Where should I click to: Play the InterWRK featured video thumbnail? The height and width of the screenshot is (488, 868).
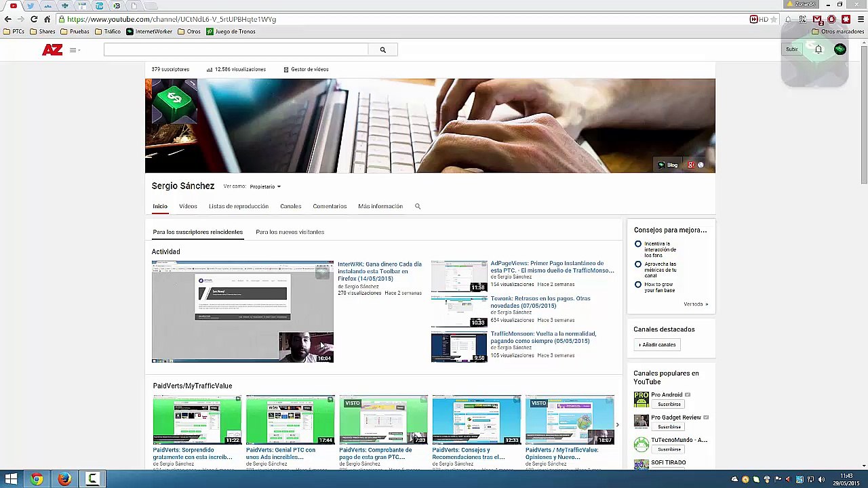pos(243,312)
